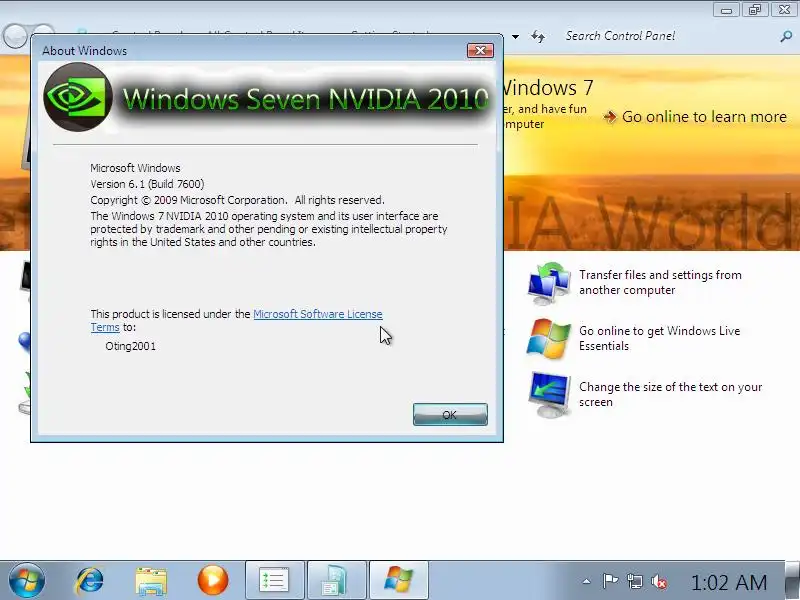
Task: Click 'Version 6.1 (Build 7600)' text
Action: tap(147, 184)
